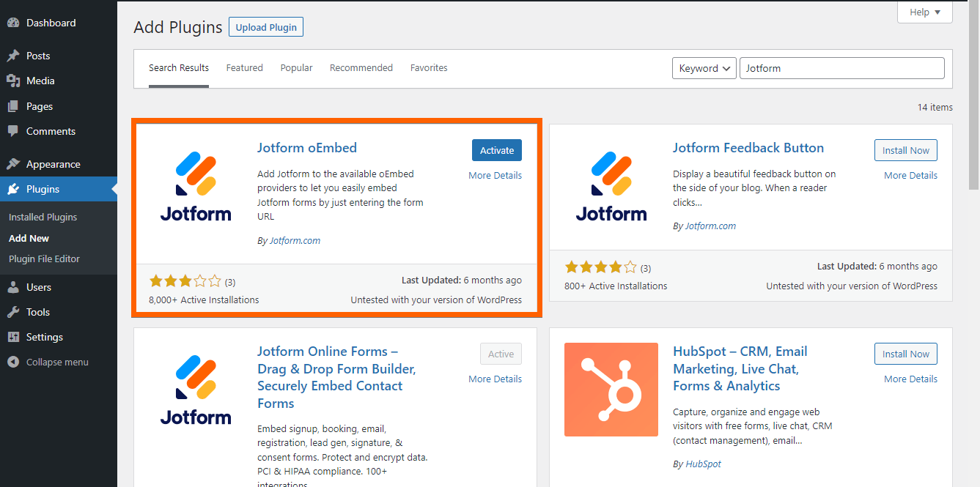Click the Posts pushpin icon

pos(13,56)
